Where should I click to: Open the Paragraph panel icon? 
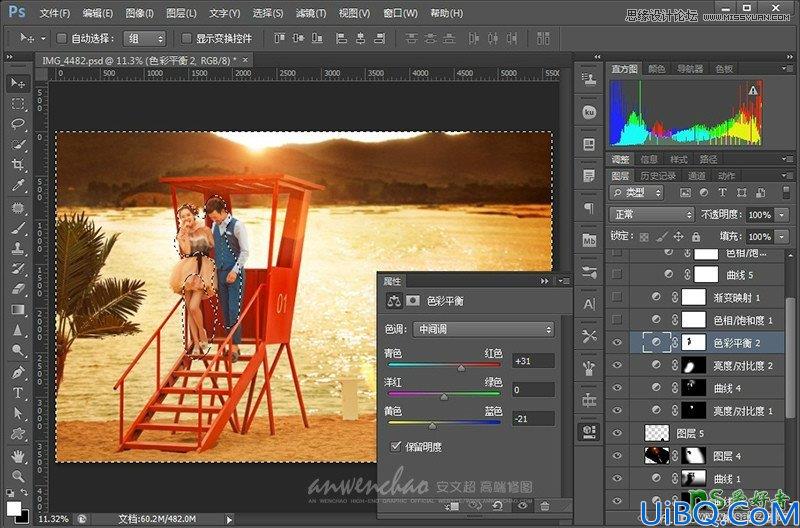589,208
